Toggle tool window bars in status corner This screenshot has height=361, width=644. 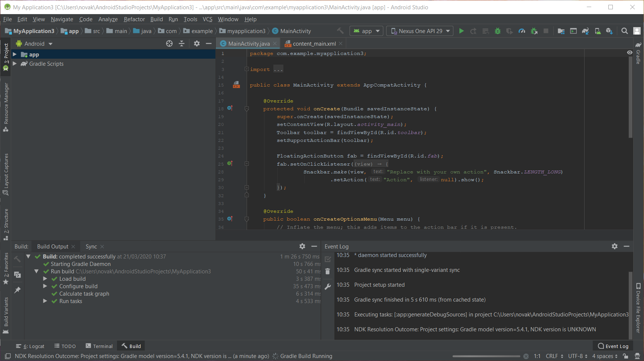7,356
